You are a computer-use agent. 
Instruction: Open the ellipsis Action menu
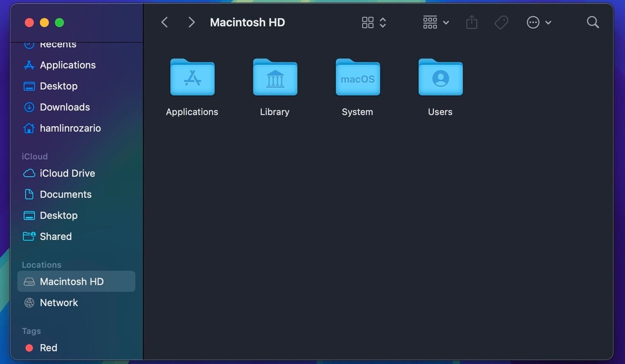click(x=539, y=22)
